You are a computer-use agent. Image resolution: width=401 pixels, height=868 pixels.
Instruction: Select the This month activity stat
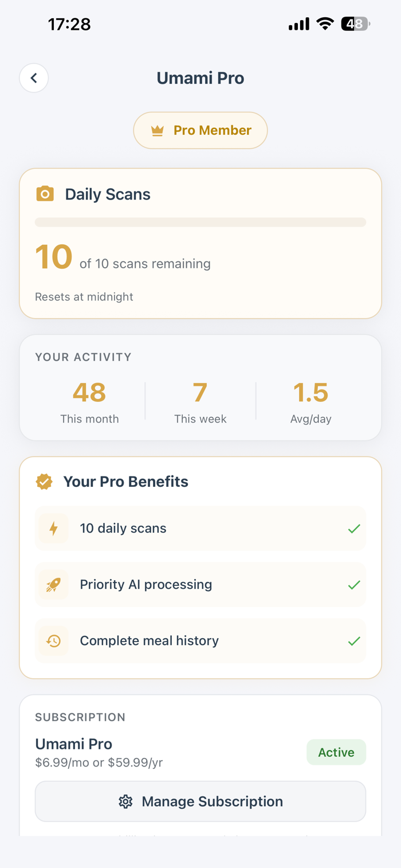89,402
